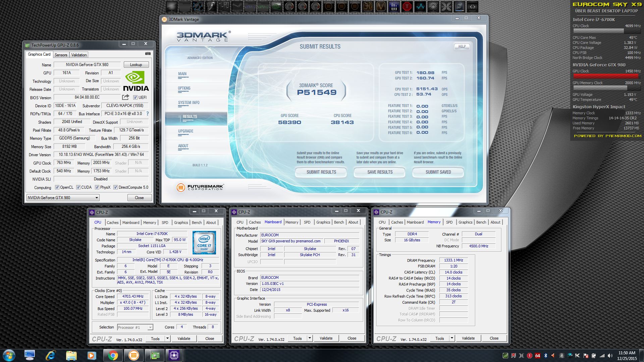Click the Driver Version field in GPU-Z
644x362 pixels.
101,155
